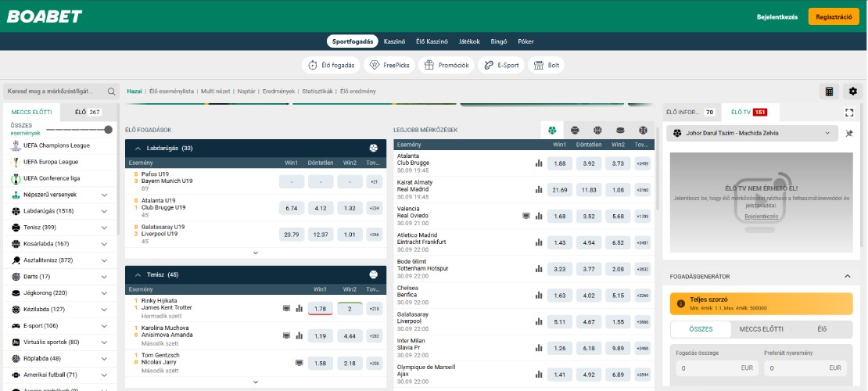Open the settings gear icon
Image resolution: width=868 pixels, height=391 pixels.
click(852, 91)
